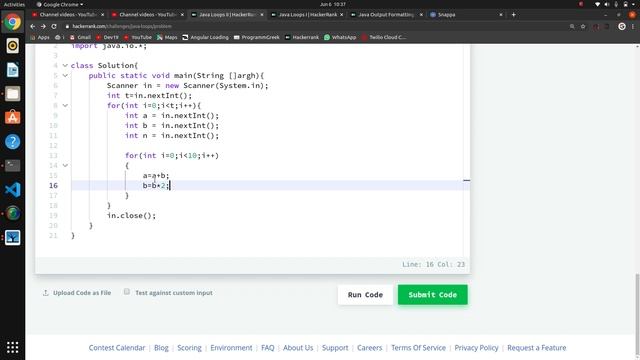Click the browser Back arrow

[33, 26]
